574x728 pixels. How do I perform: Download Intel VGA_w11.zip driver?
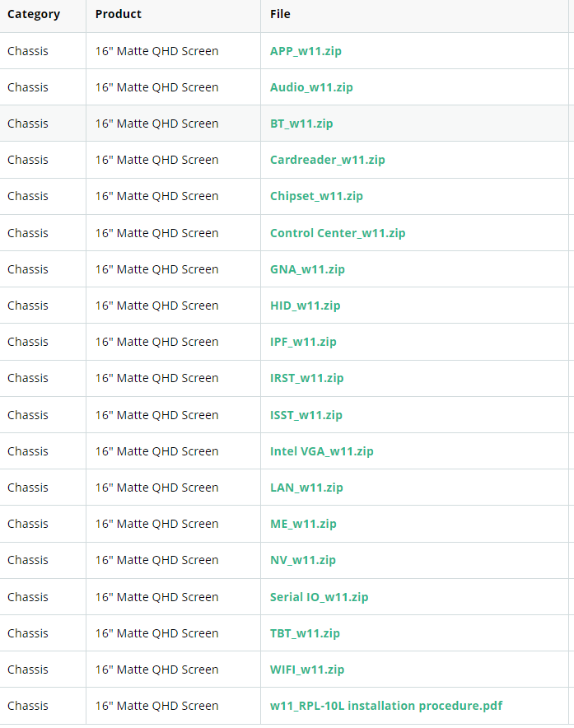322,451
